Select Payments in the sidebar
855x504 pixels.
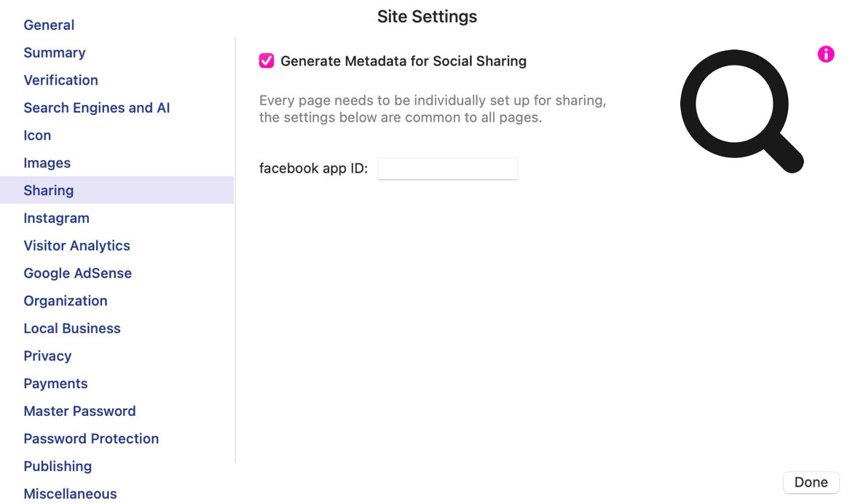[x=55, y=384]
